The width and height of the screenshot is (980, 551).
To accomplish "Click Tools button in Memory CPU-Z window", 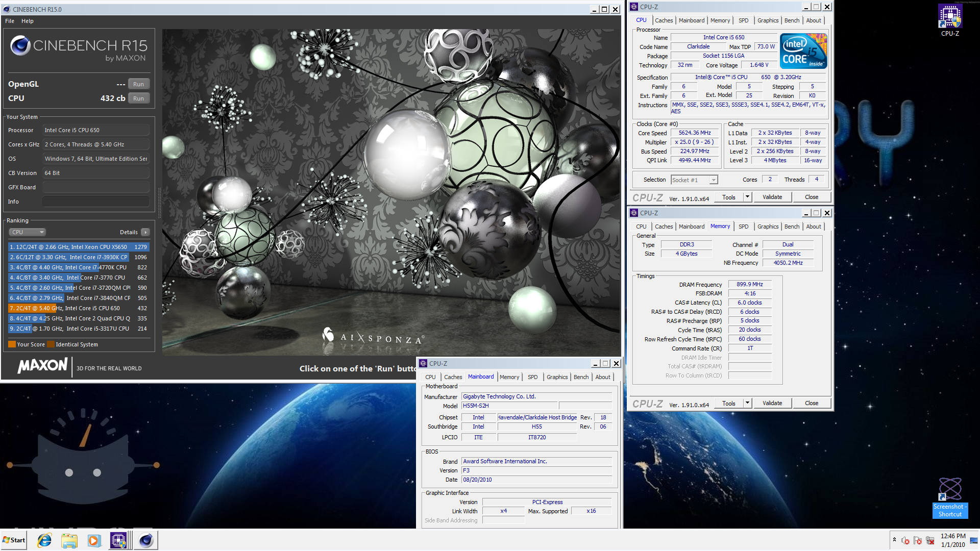I will coord(728,403).
